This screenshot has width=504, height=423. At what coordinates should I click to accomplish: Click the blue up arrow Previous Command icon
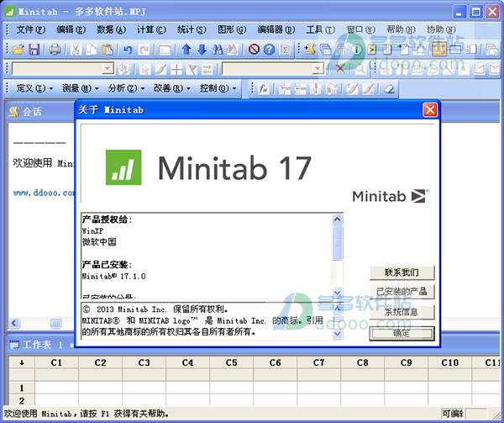point(186,50)
